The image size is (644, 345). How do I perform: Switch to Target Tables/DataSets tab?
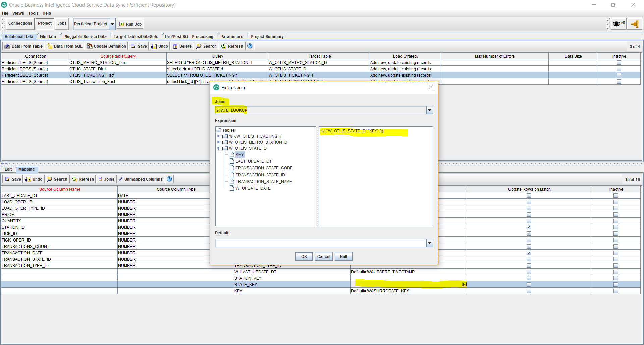click(x=136, y=37)
